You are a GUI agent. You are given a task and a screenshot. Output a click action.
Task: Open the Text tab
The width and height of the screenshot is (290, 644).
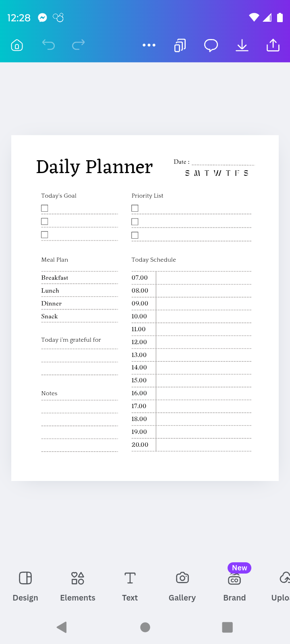point(130,585)
